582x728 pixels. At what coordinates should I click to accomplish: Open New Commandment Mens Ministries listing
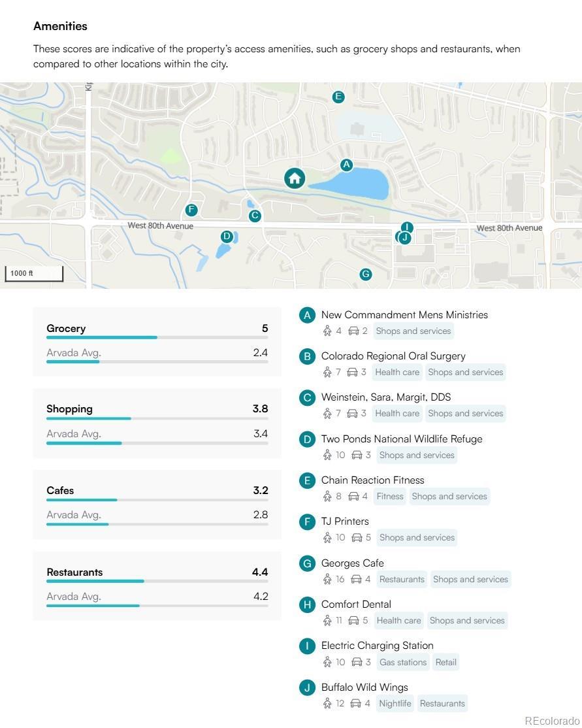404,315
